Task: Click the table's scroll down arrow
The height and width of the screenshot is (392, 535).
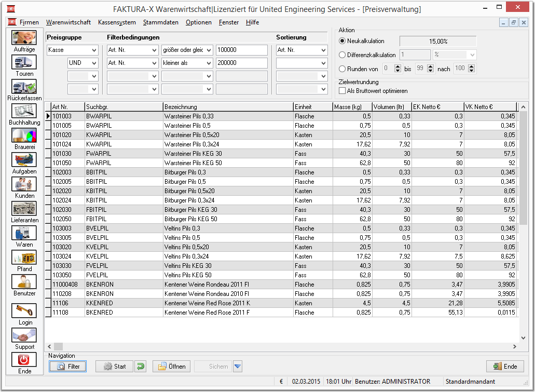Action: (523, 338)
